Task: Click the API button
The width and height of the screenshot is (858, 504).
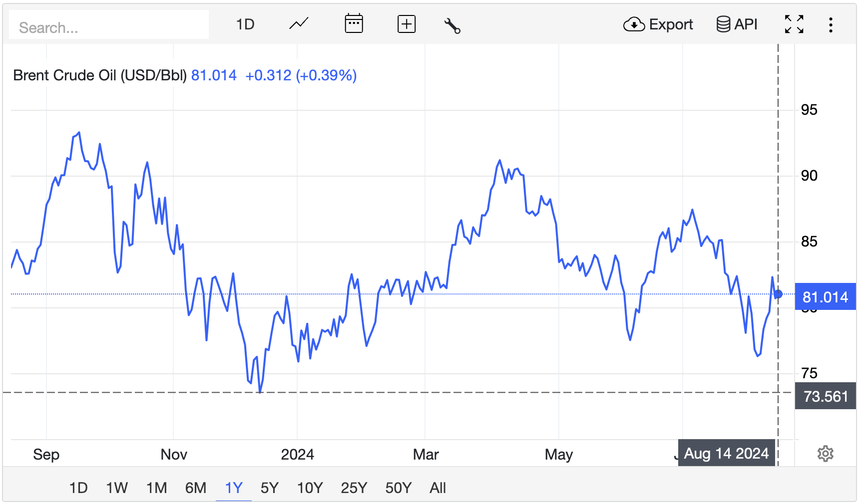Action: tap(737, 24)
